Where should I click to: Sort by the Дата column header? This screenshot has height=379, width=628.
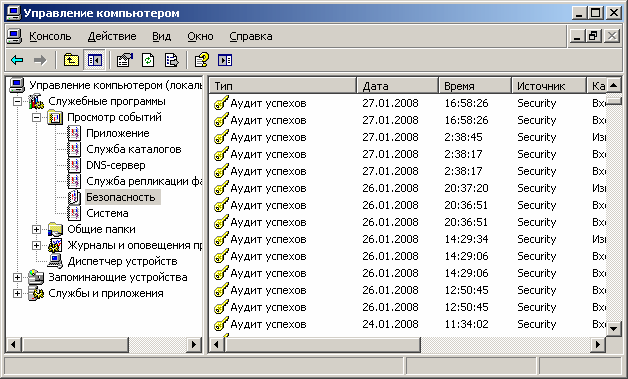(397, 86)
